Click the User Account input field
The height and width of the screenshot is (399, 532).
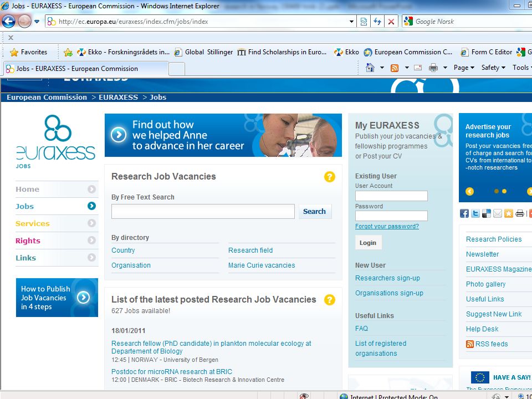[x=391, y=196]
